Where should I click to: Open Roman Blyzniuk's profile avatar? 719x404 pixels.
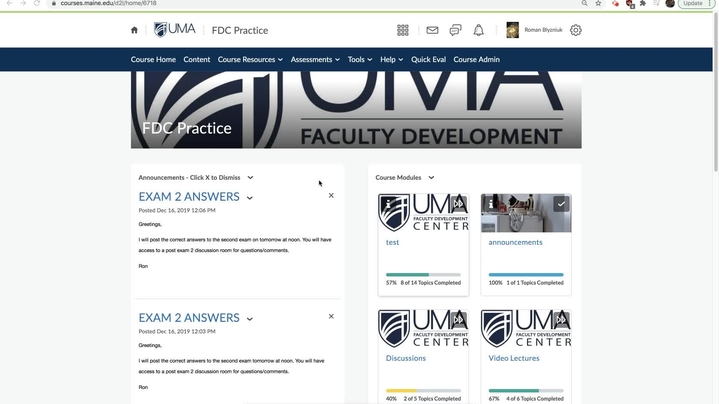[512, 30]
